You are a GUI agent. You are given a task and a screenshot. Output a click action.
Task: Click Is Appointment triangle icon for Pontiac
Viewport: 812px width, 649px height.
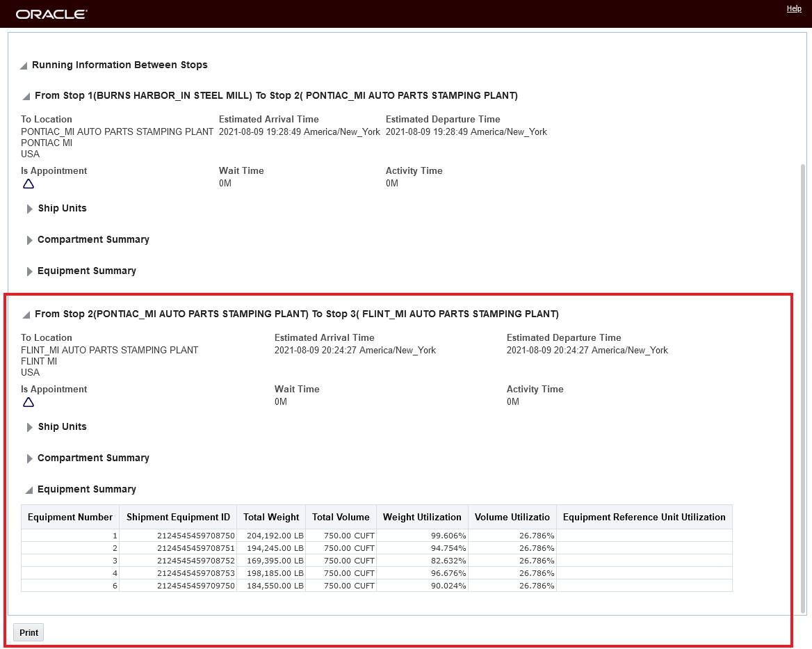[29, 184]
